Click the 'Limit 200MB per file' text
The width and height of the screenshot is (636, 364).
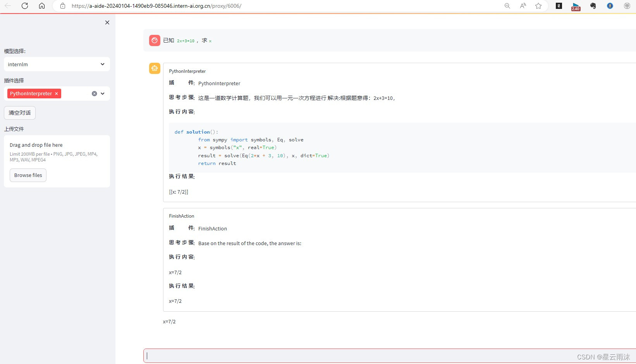coord(53,157)
